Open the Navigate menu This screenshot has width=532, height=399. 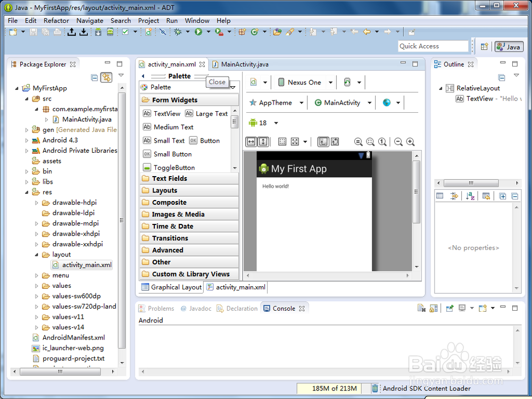(x=89, y=21)
